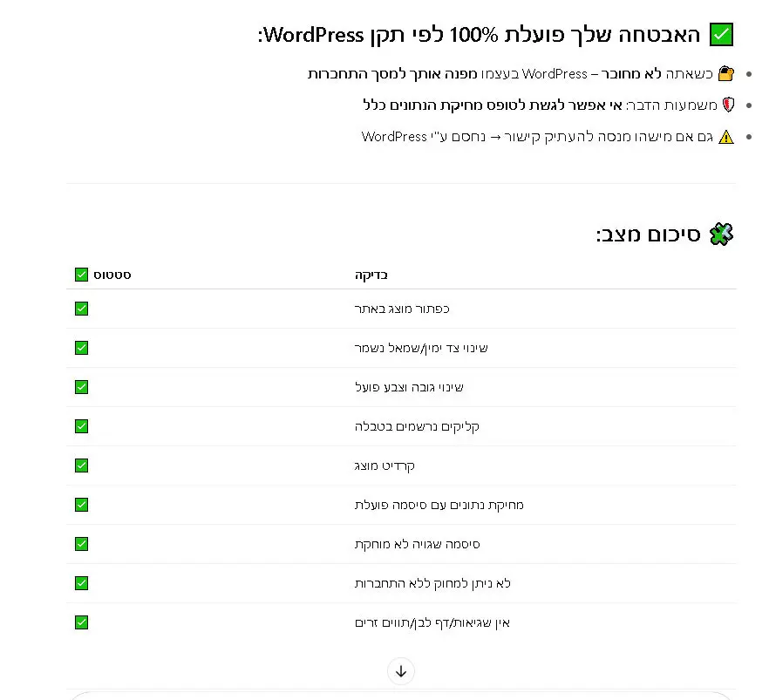The image size is (769, 700).
Task: Click the checkmark for לא ניתן למחוק ללא התחברות
Action: [x=81, y=583]
